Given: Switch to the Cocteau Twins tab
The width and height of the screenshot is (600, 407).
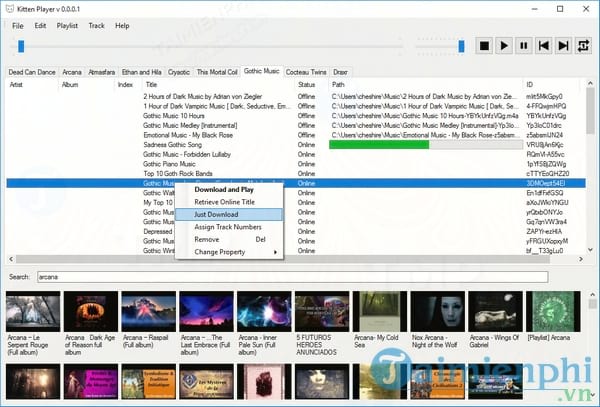Looking at the screenshot, I should coord(306,72).
